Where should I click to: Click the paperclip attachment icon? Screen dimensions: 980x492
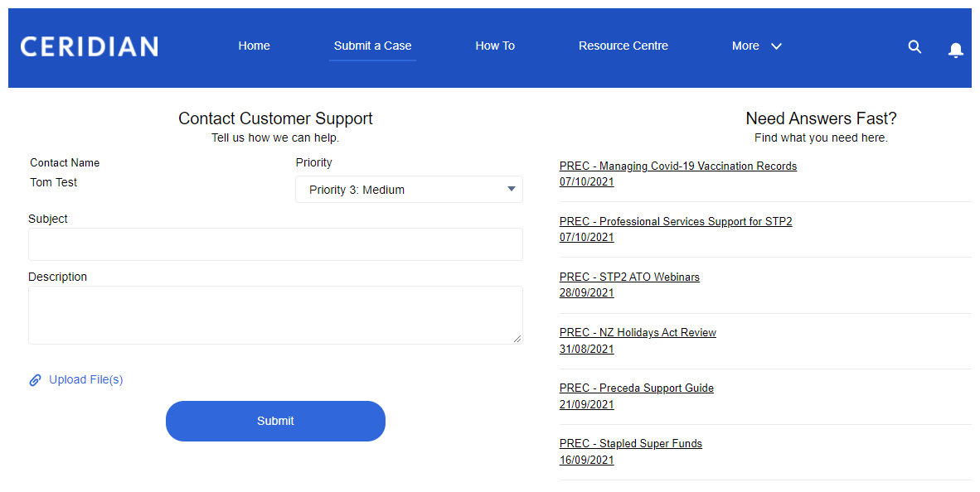[x=35, y=380]
